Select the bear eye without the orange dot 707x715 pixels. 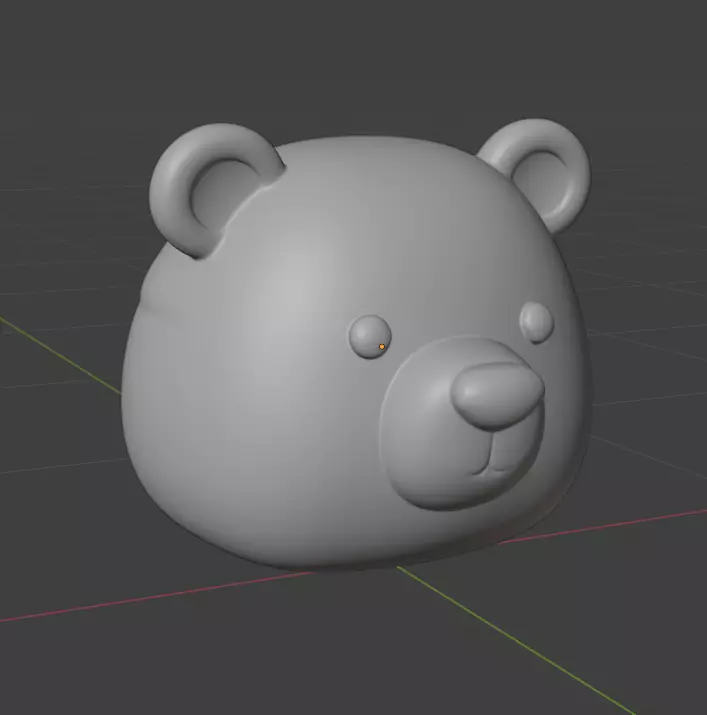pos(536,322)
